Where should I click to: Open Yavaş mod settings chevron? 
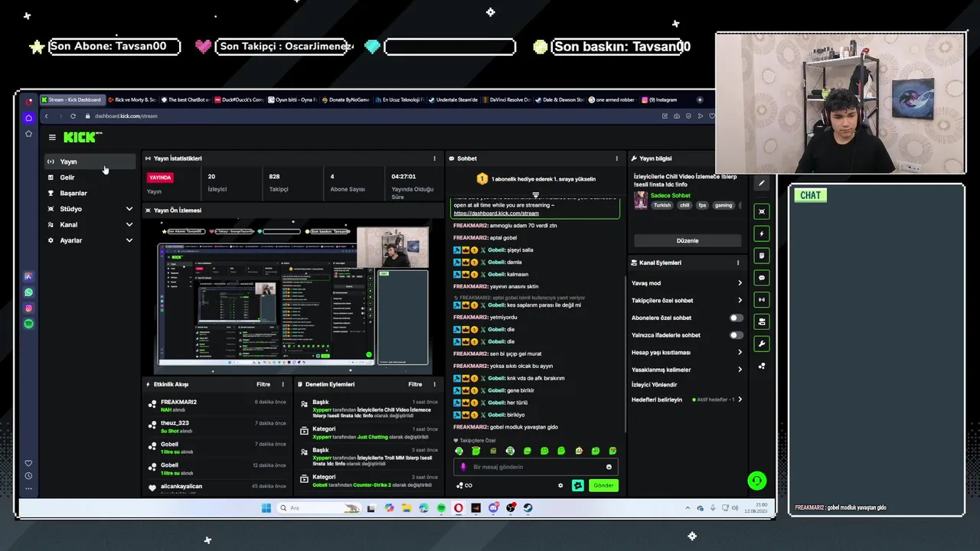pyautogui.click(x=740, y=283)
